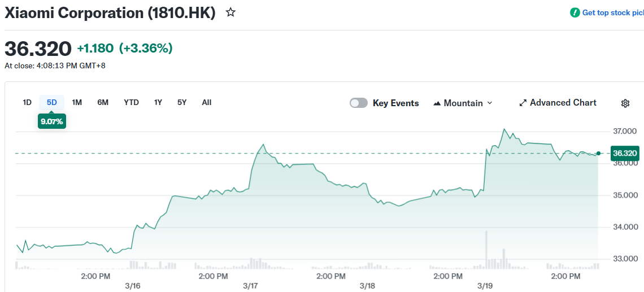Click the (+3.36%) percent change value
Image resolution: width=644 pixels, height=292 pixels.
146,49
